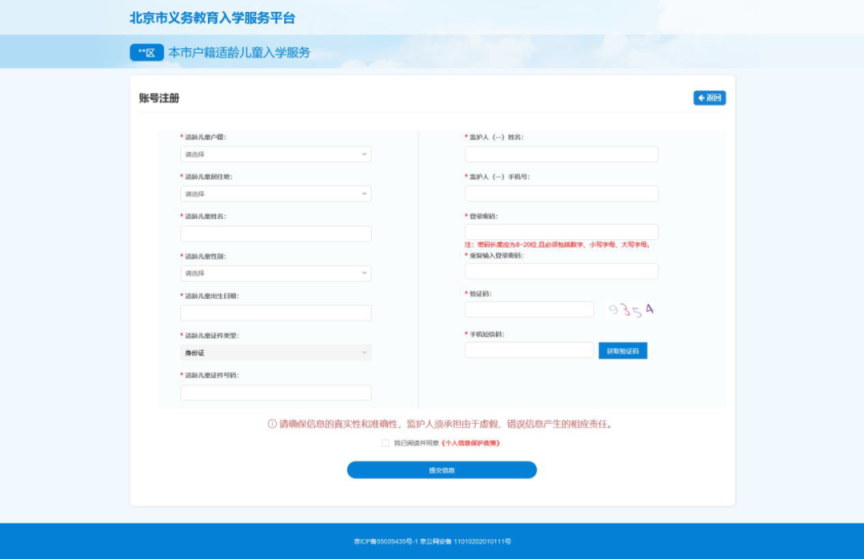Refresh the captcha image showing 9354
Screen dimensions: 864x559
(631, 310)
